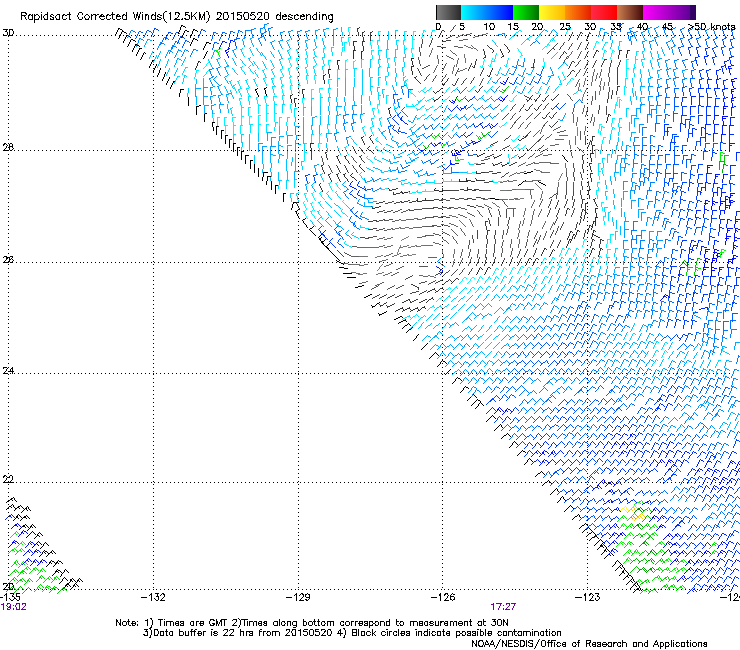Click the longitude label '-132'
This screenshot has height=650, width=740.
pyautogui.click(x=153, y=597)
